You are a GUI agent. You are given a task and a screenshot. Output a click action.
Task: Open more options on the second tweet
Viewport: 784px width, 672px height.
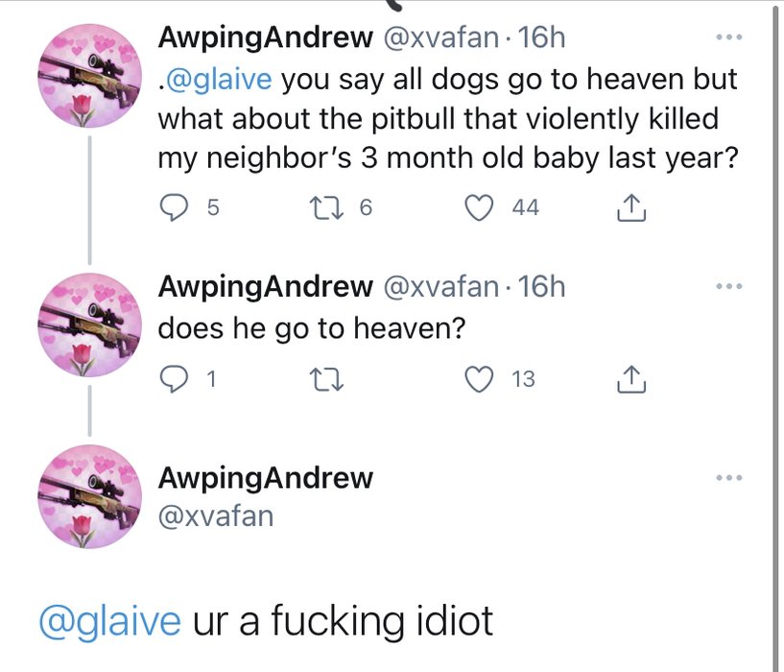[729, 287]
